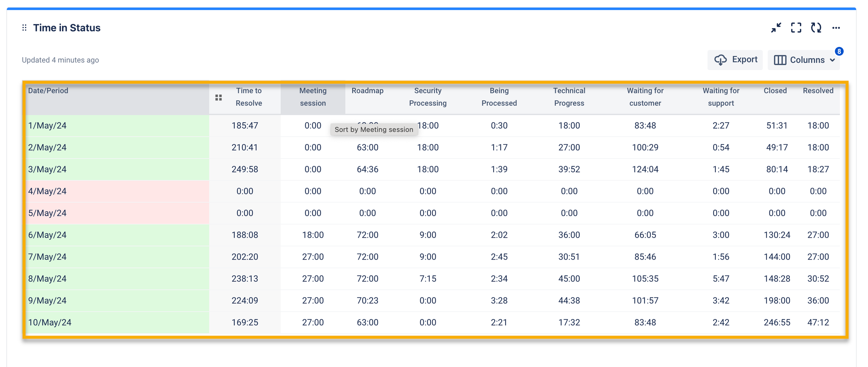Select the red 4/May/24 date cell
Screen dimensions: 868x367
(x=117, y=191)
